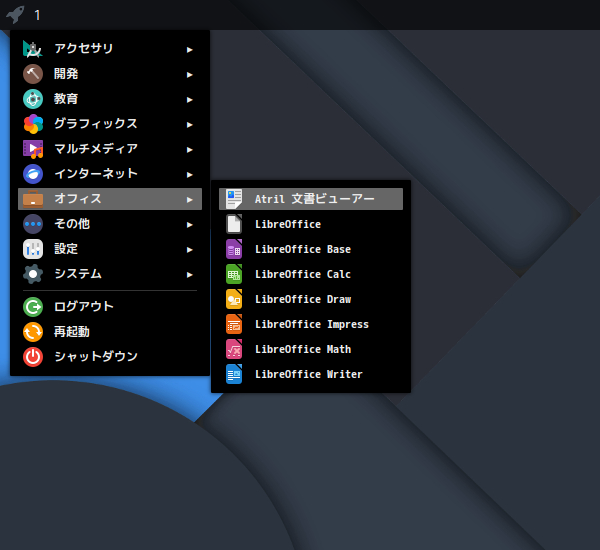This screenshot has height=550, width=600.
Task: Expand the 開発 submenu arrow
Action: click(x=189, y=75)
